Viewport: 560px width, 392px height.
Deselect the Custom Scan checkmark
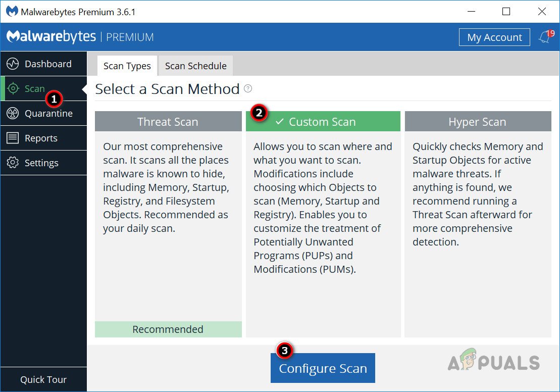click(279, 121)
